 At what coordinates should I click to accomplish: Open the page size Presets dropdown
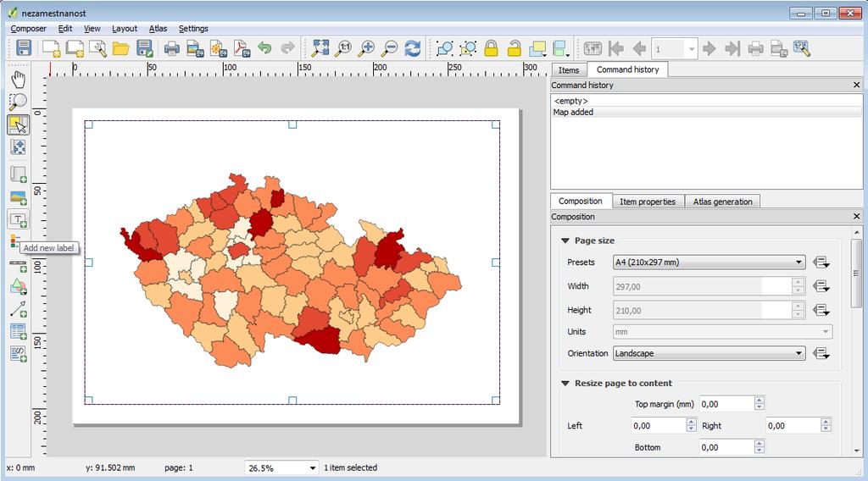709,262
